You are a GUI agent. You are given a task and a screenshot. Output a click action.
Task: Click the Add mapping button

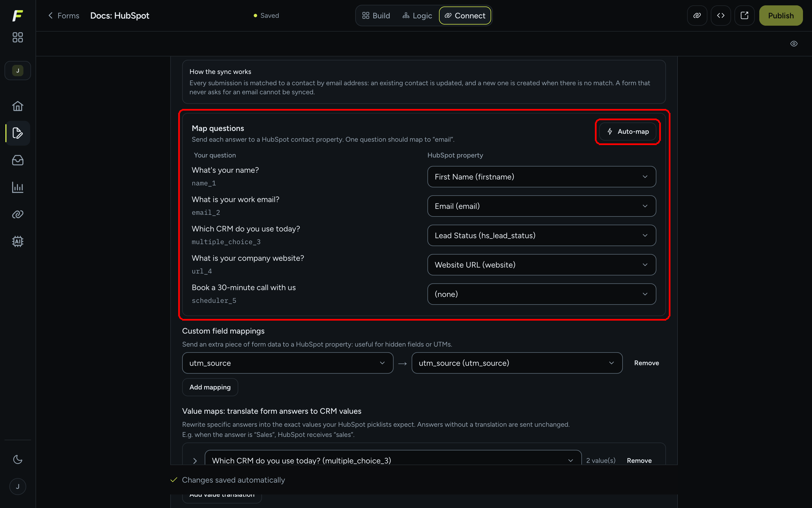click(x=210, y=387)
